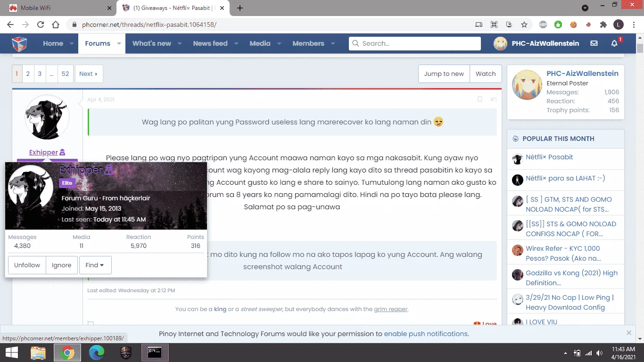The height and width of the screenshot is (362, 644).
Task: Open the Members navigation item
Action: click(x=308, y=43)
